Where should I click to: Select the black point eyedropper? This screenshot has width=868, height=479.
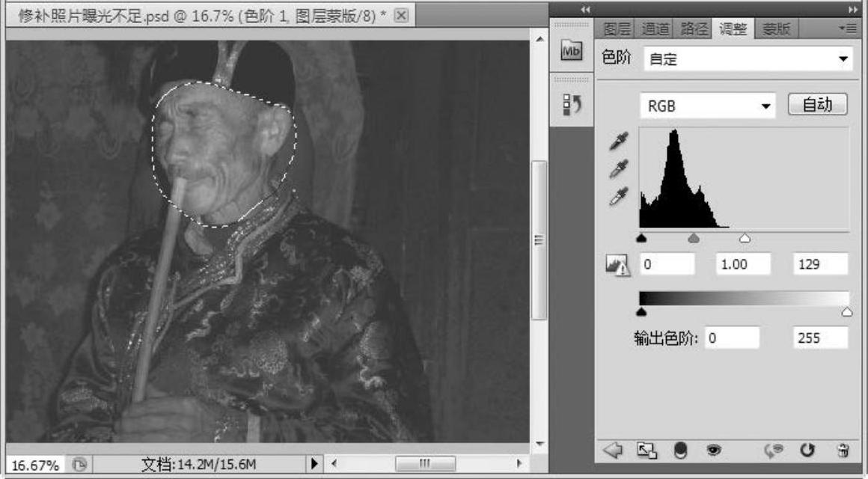coord(620,141)
